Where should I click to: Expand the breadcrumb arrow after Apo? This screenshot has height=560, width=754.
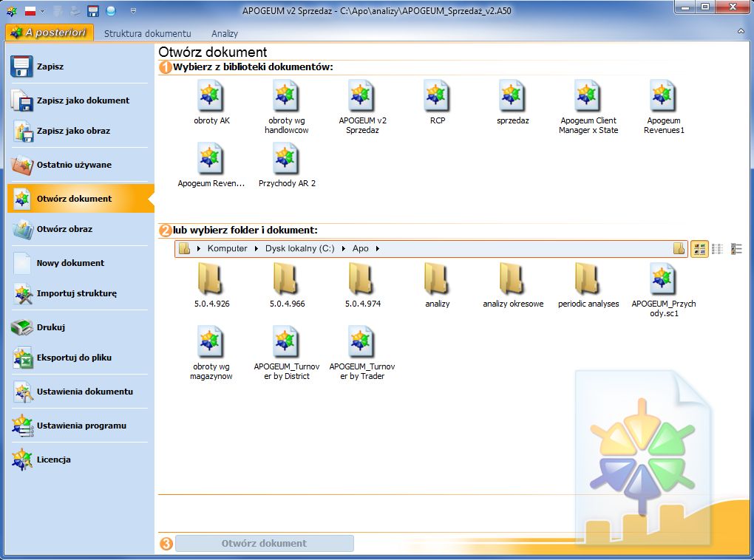pos(378,248)
